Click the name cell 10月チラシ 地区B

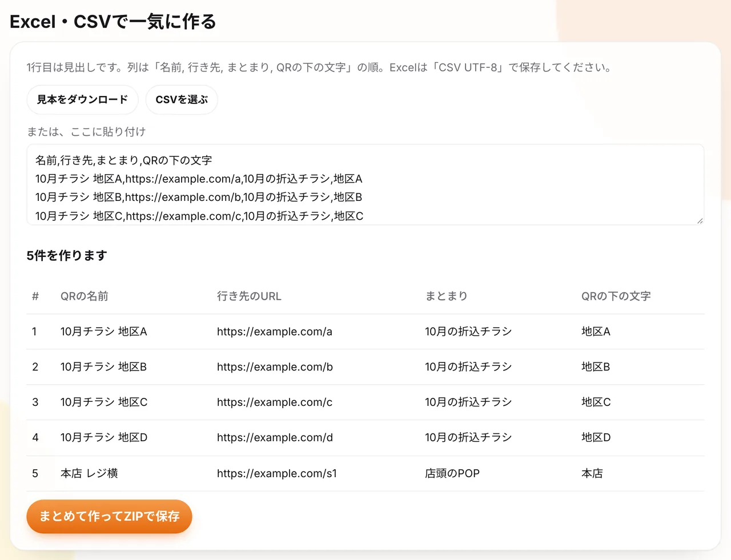(104, 367)
